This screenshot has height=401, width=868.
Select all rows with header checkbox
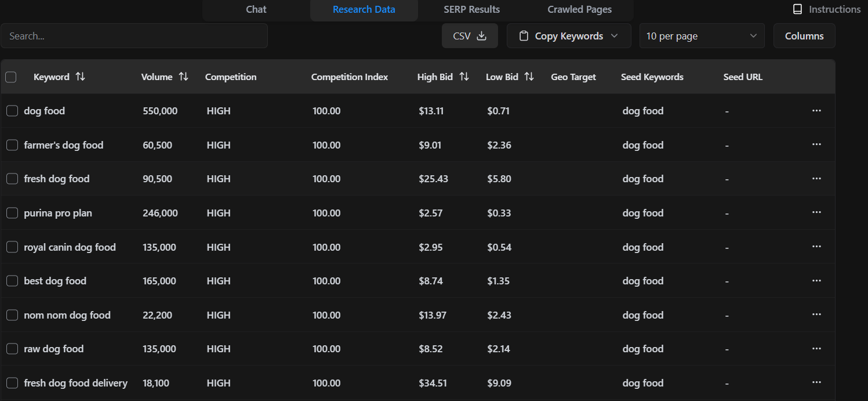pyautogui.click(x=11, y=77)
